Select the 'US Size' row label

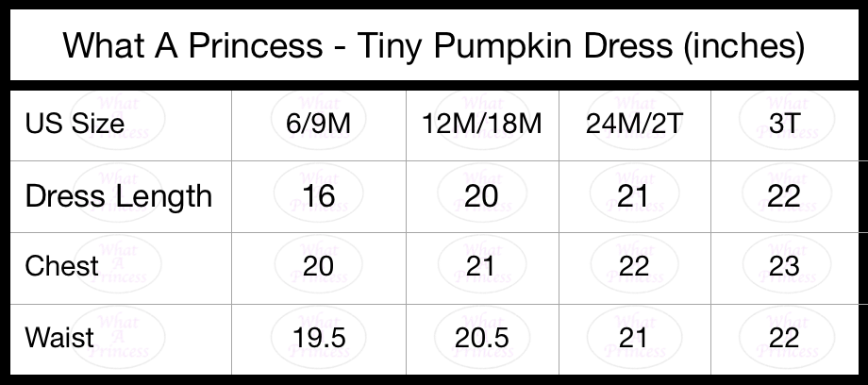click(x=75, y=123)
